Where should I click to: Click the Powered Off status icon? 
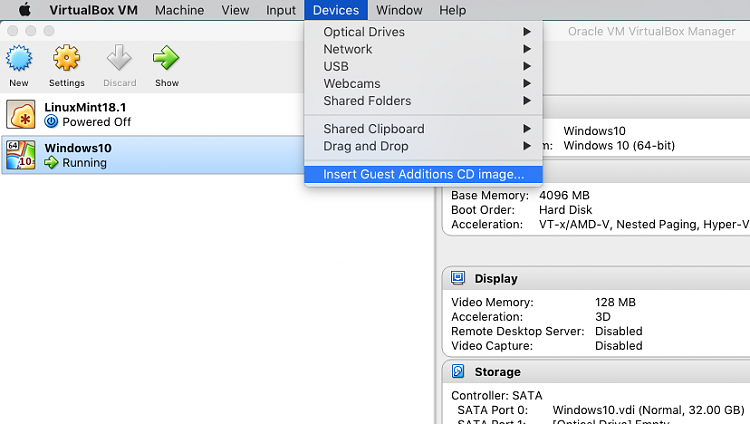(51, 122)
